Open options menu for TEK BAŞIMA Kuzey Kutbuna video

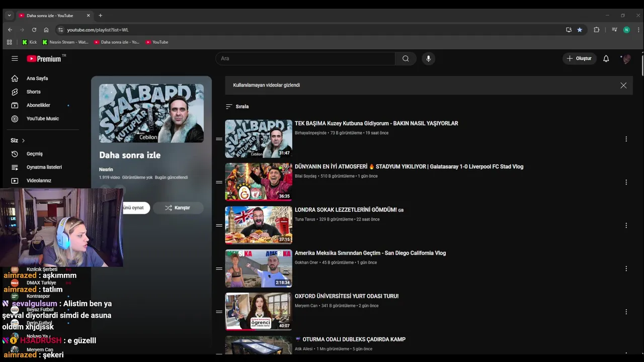coord(626,139)
